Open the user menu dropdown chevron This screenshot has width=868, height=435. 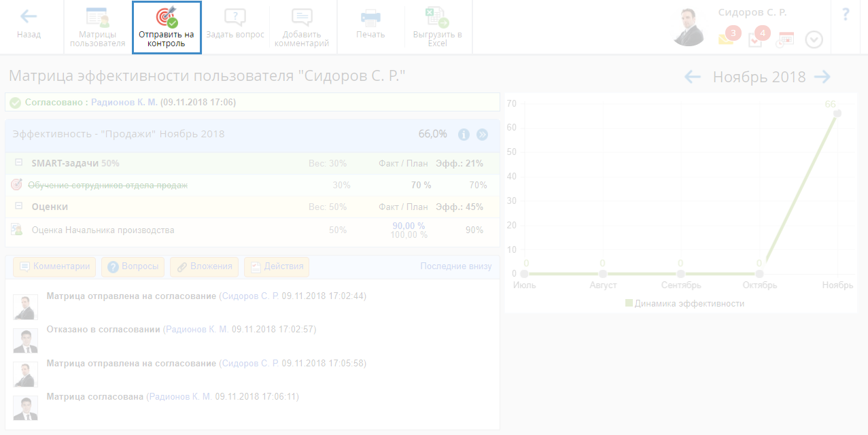814,39
